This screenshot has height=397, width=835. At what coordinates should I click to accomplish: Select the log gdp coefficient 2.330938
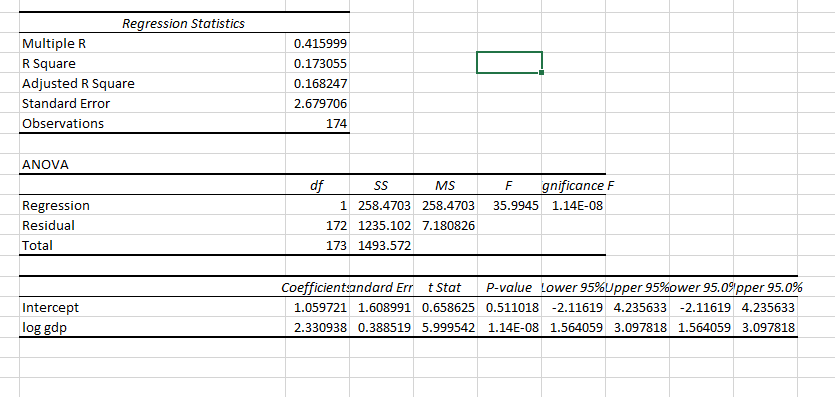(x=317, y=328)
